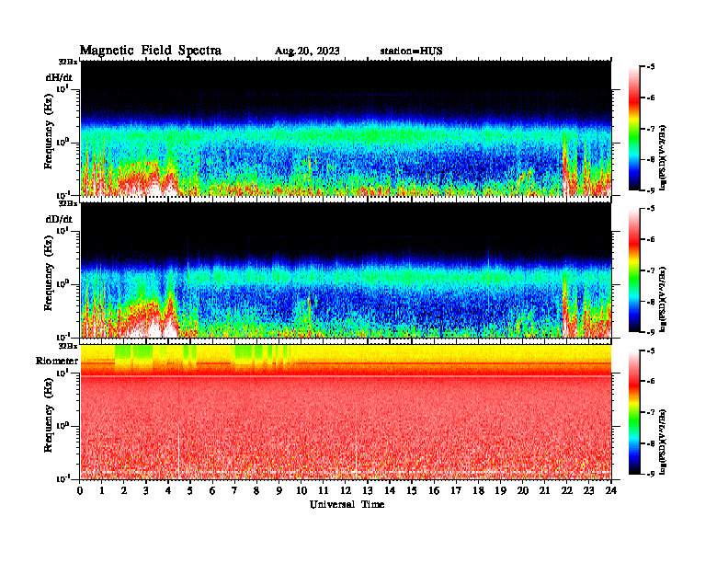The image size is (728, 563).
Task: Click hour 19 on the Universal Time axis
Action: tap(500, 491)
